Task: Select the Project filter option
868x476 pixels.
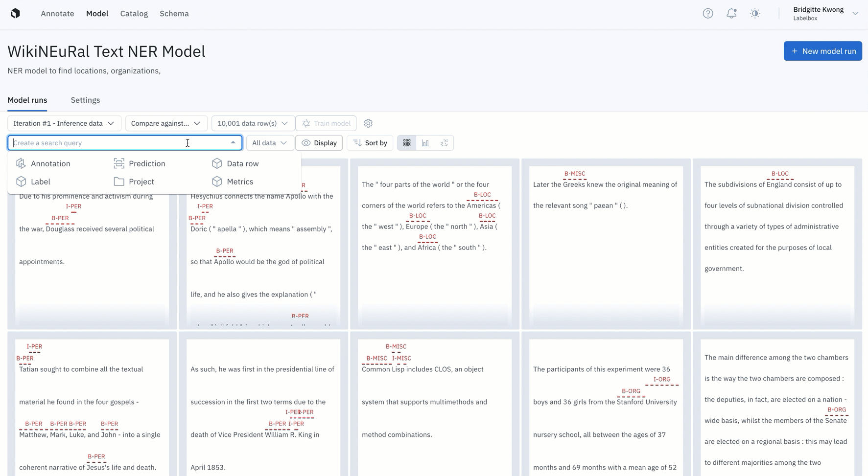Action: pos(134,181)
